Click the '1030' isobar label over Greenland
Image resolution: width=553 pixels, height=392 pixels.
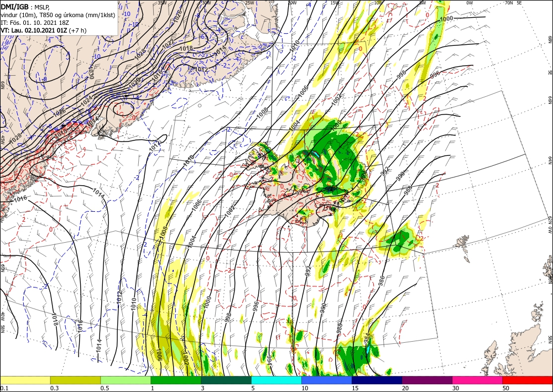coord(91,71)
